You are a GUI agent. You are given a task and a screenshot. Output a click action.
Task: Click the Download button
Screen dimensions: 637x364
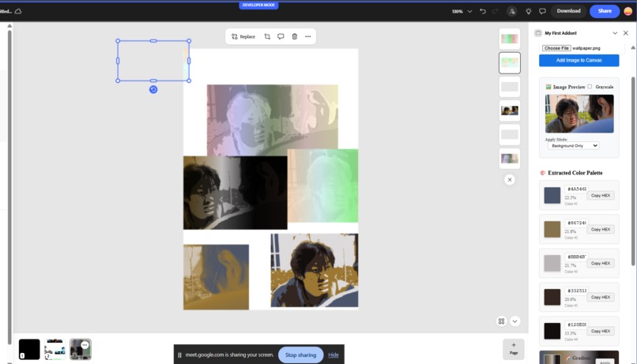click(x=568, y=11)
